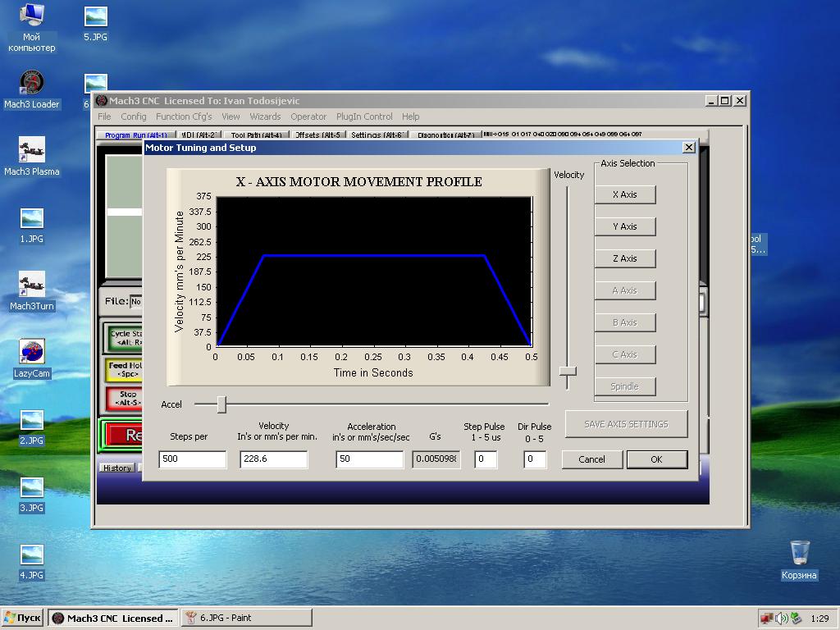Select the Mach3 Plasma desktop shortcut
Image resolution: width=840 pixels, height=630 pixels.
tap(31, 151)
